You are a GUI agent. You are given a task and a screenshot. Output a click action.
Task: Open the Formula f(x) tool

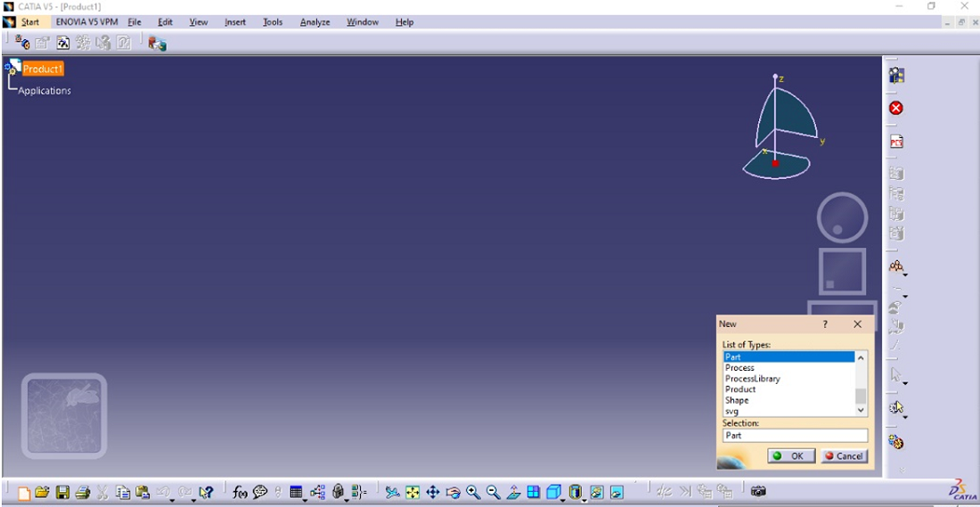240,492
